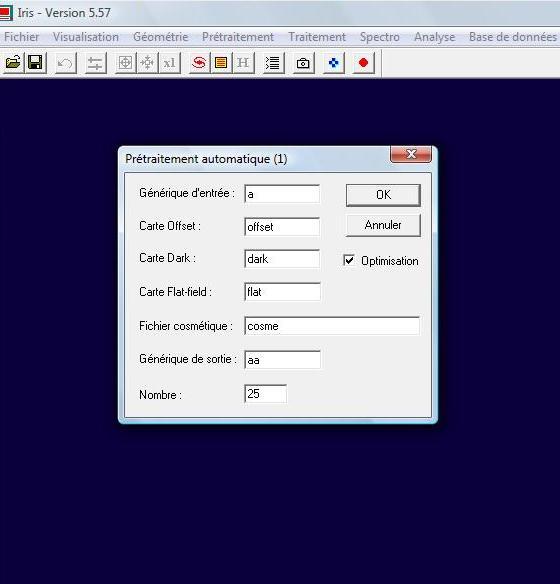
Task: Open the Fichier menu
Action: point(22,37)
